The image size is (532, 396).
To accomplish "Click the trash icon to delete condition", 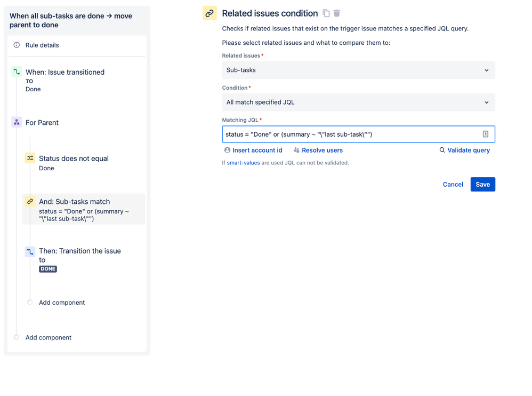I will 337,13.
